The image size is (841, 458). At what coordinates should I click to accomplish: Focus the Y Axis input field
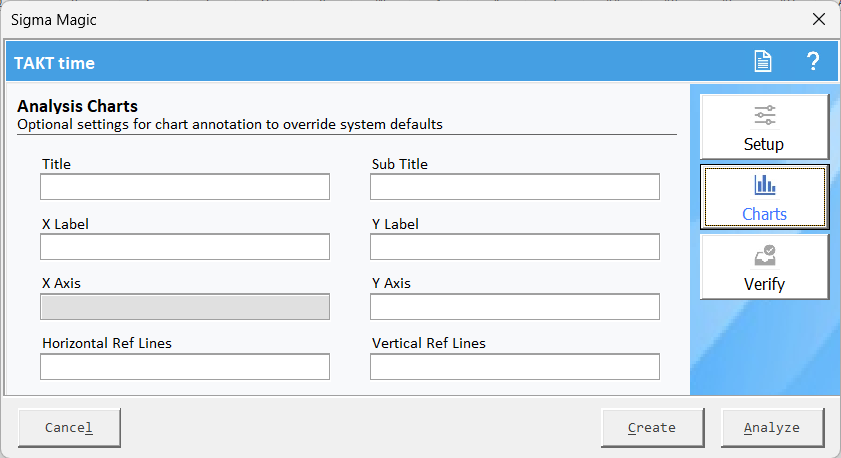coord(515,307)
